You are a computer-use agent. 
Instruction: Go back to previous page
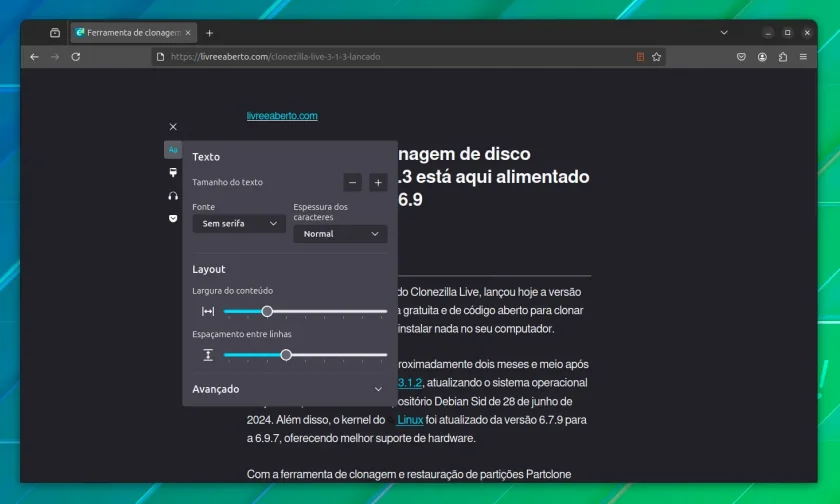click(34, 57)
